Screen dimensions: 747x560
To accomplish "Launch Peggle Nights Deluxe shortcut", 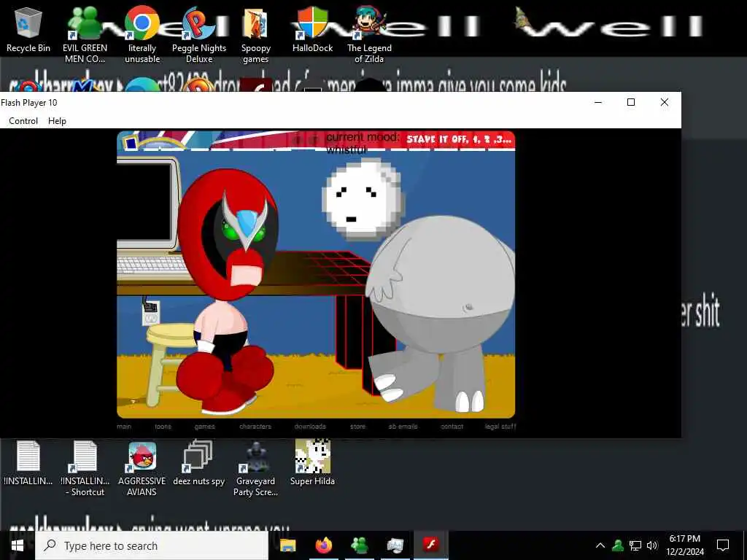I will tap(199, 34).
